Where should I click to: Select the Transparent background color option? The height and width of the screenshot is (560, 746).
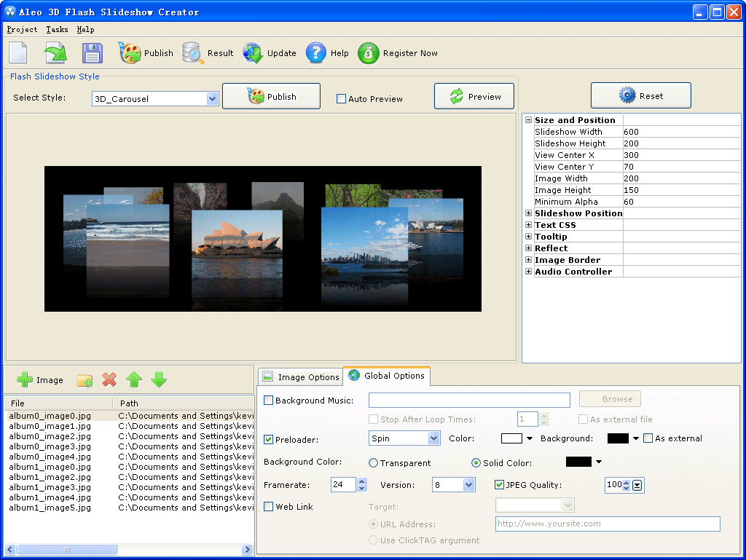point(373,462)
